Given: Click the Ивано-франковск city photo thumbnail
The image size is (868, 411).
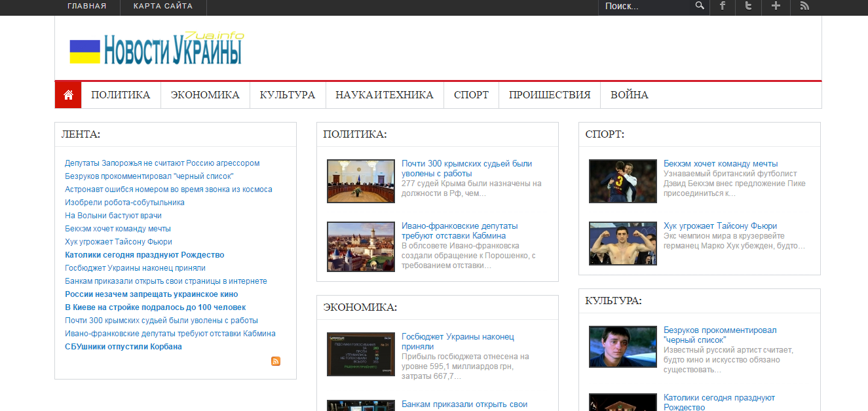Looking at the screenshot, I should 361,246.
